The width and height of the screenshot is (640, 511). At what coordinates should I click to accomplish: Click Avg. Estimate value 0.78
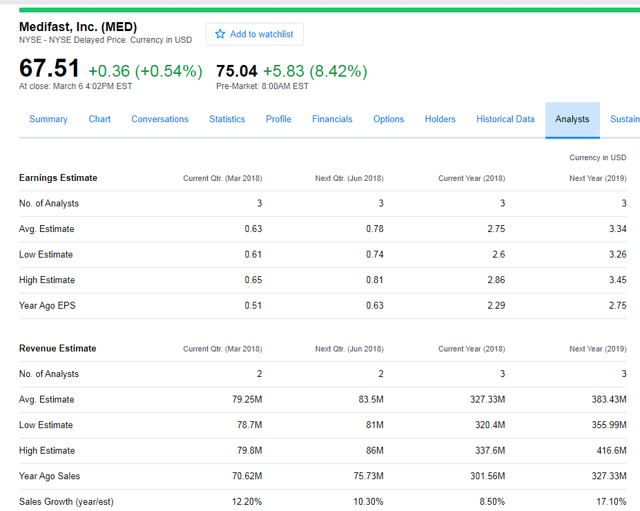[375, 229]
